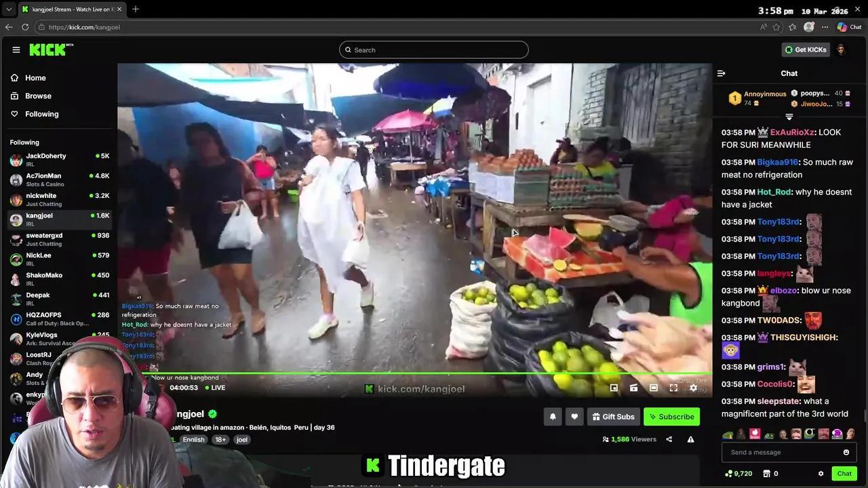
Task: Toggle the notification bell for kangjoel
Action: coord(553,417)
